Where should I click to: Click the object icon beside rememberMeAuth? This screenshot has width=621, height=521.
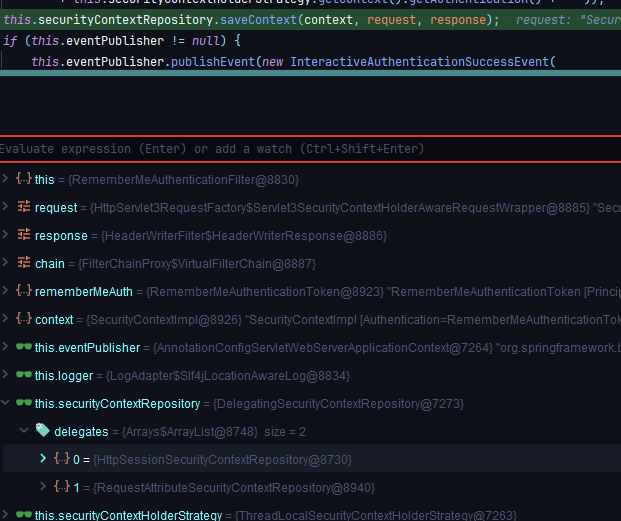(23, 291)
